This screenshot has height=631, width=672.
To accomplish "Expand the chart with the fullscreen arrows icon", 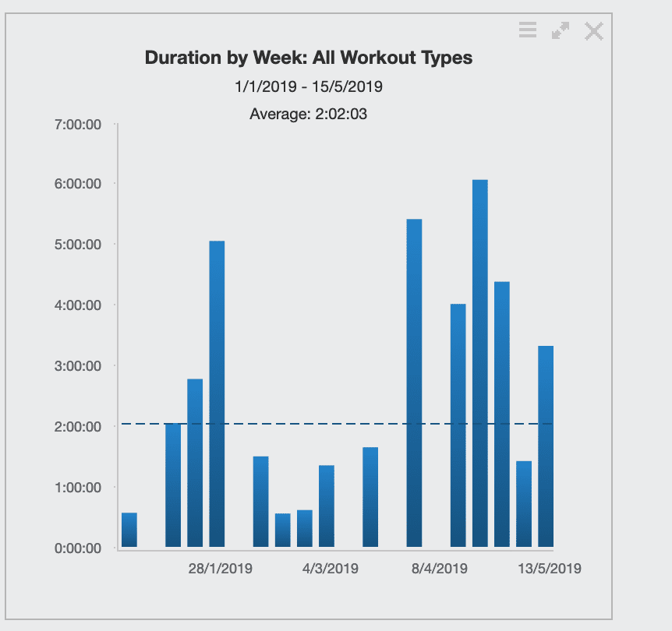I will click(561, 30).
